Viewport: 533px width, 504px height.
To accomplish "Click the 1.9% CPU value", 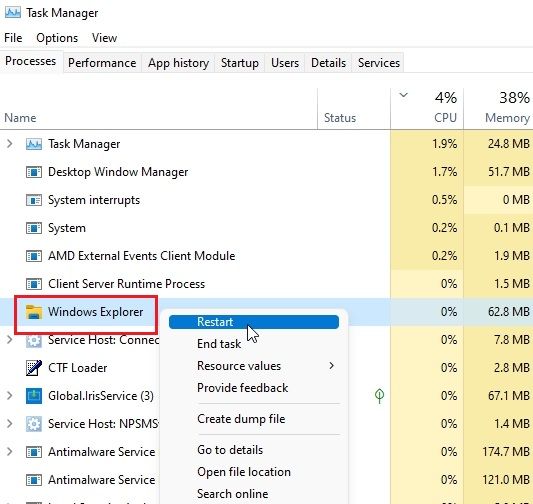I will point(444,144).
